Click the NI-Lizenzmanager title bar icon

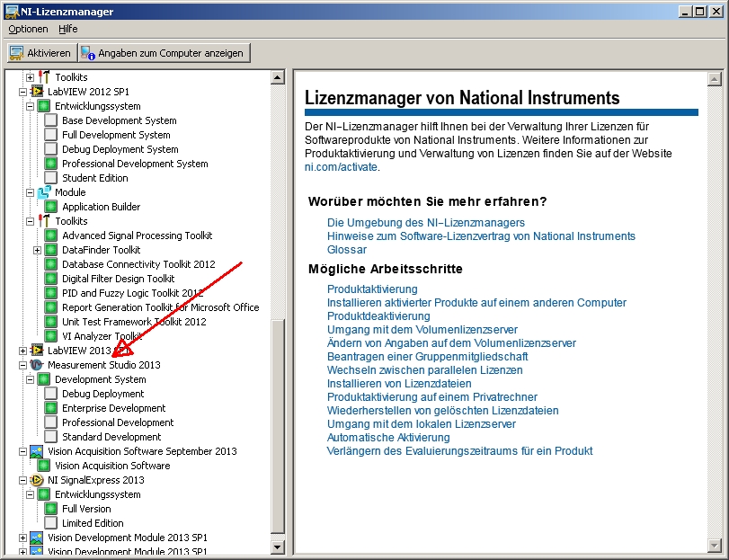pos(12,12)
